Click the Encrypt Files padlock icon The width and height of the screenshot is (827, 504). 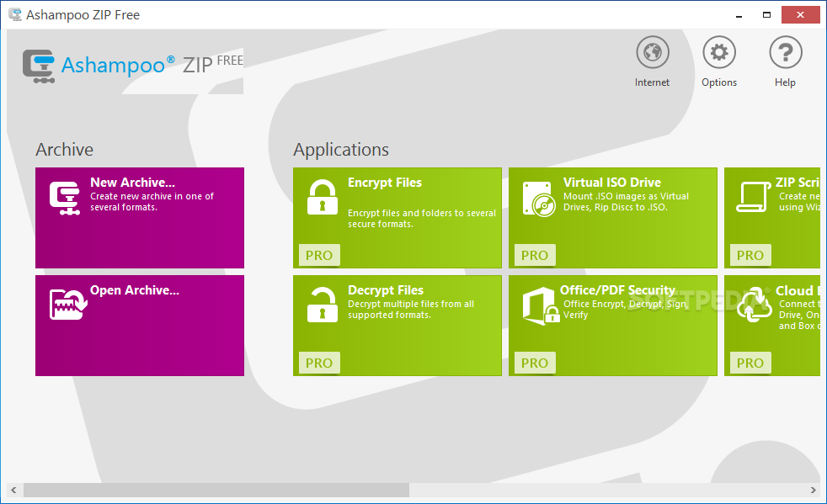323,197
